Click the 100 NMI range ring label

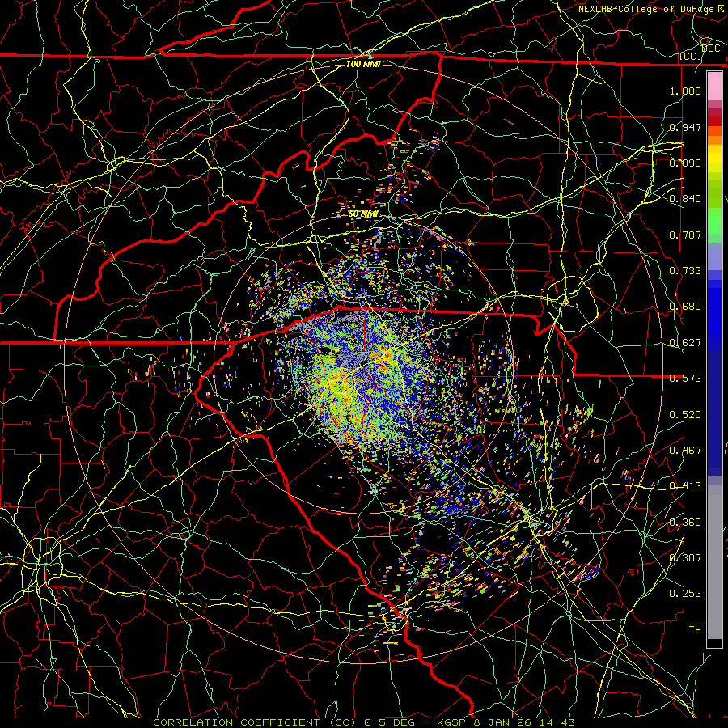coord(363,64)
